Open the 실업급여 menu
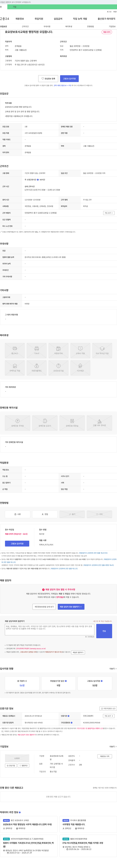Screen dimensions: 117x868 tap(58, 19)
